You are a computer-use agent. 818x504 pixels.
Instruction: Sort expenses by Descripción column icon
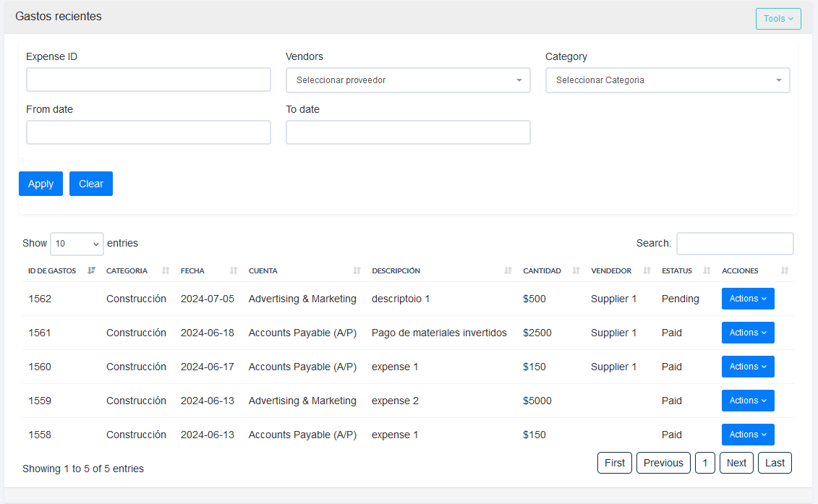pos(508,270)
